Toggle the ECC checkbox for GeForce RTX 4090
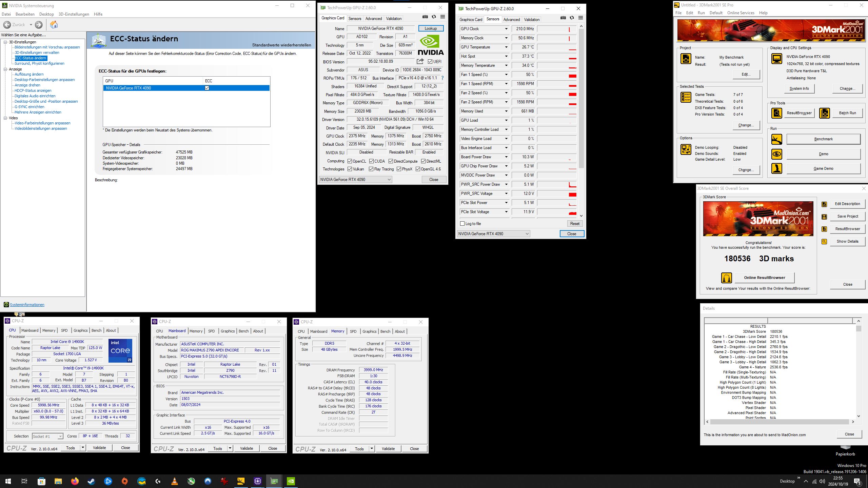Screen dimensions: 868x488 pyautogui.click(x=207, y=88)
